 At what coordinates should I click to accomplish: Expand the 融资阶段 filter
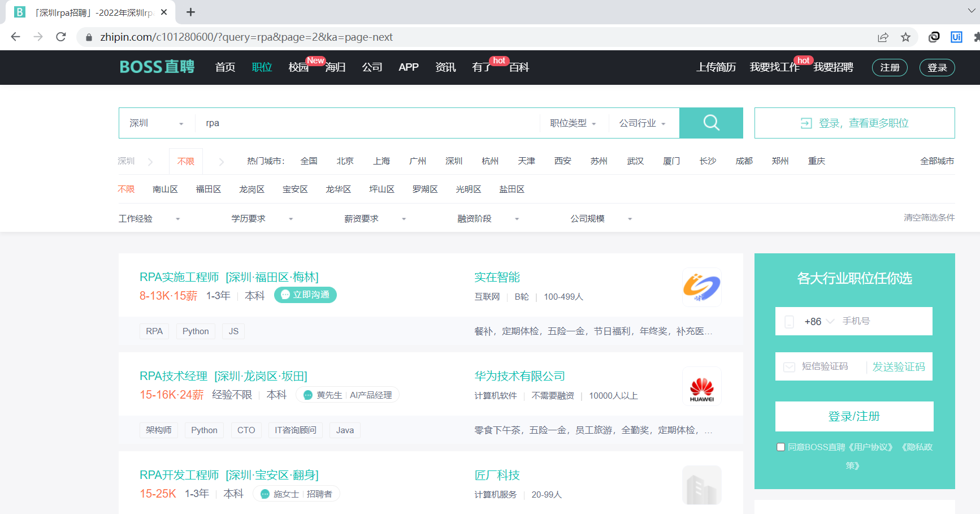[488, 219]
